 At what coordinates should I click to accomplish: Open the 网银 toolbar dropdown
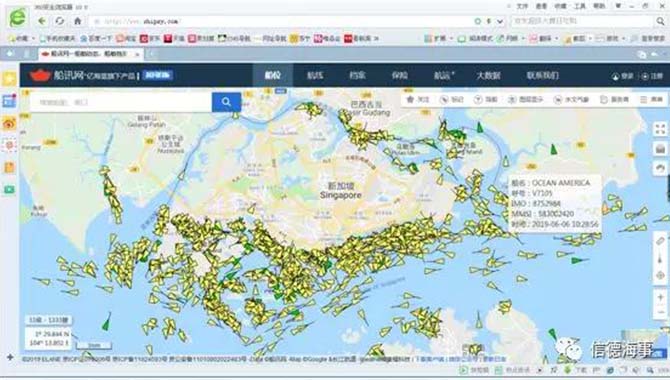point(511,38)
